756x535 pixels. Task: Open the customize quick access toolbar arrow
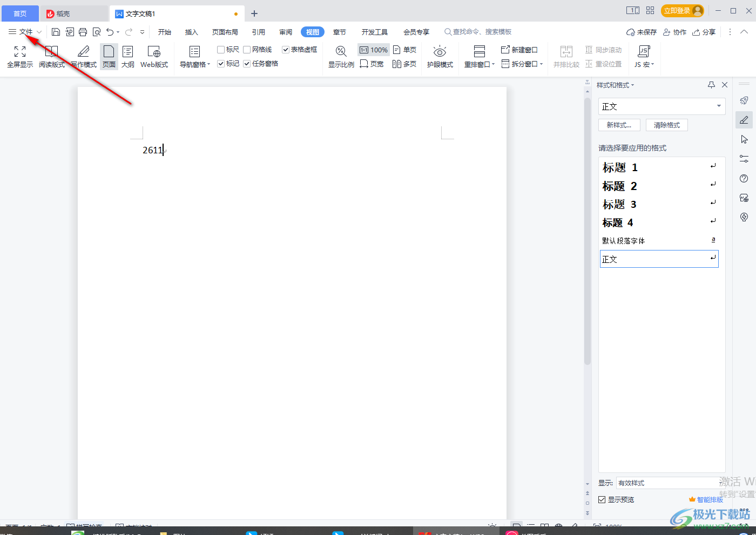(142, 32)
